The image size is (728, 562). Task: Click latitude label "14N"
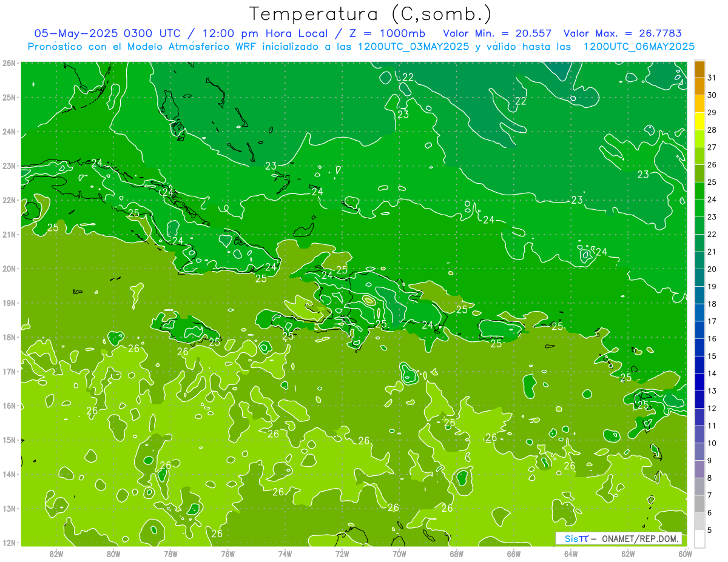point(9,473)
